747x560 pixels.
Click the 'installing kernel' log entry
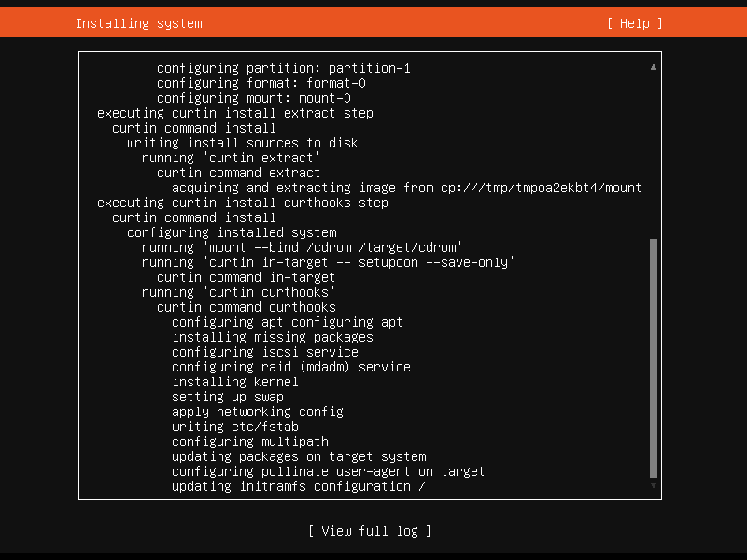pyautogui.click(x=234, y=382)
